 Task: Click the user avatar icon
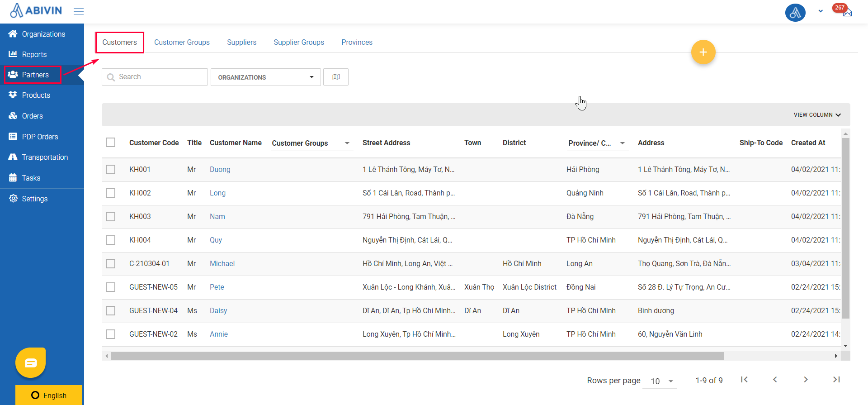point(795,12)
